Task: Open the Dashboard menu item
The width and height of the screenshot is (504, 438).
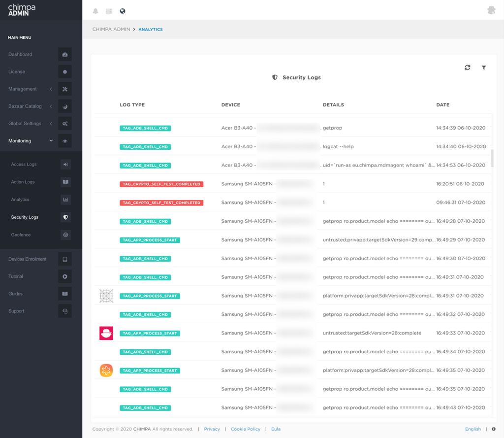Action: coord(20,54)
